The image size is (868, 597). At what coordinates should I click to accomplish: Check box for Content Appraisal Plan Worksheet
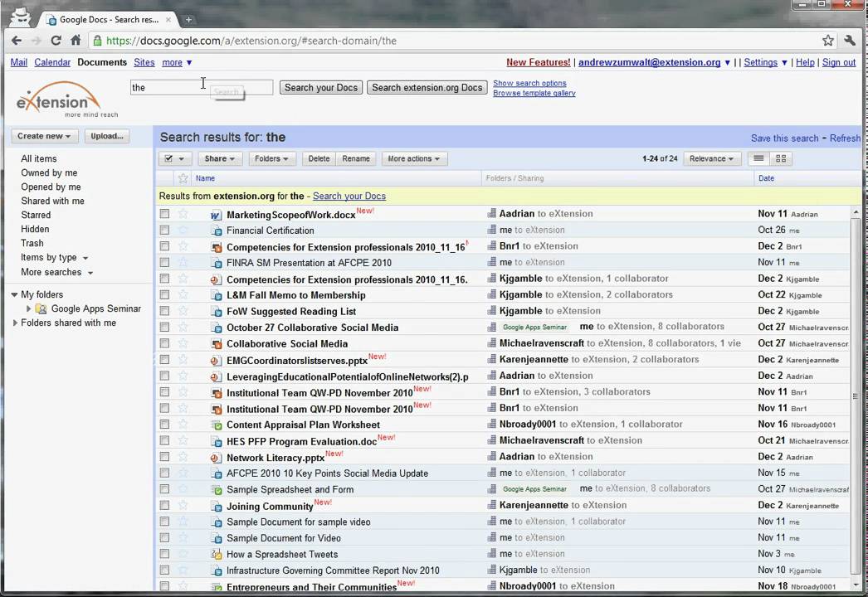tap(164, 425)
